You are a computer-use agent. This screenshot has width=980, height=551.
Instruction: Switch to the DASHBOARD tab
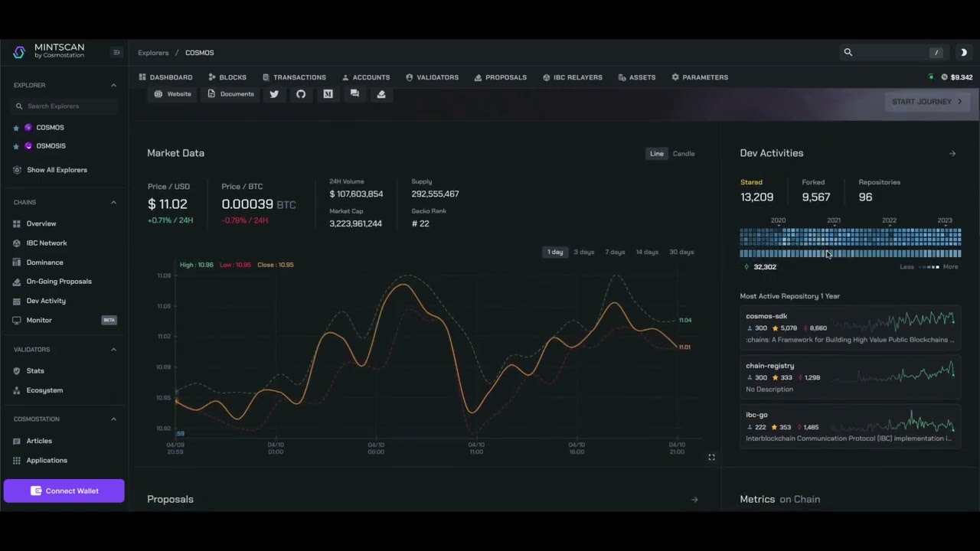(x=165, y=77)
